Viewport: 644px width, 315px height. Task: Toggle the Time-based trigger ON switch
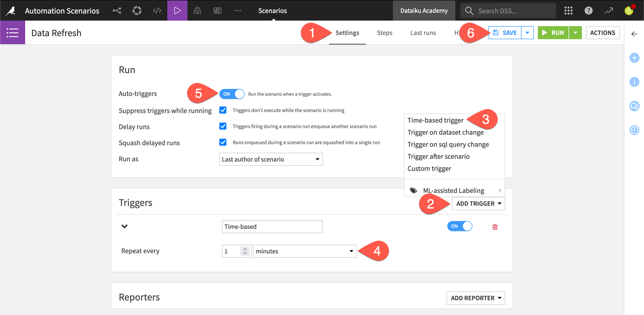[460, 226]
